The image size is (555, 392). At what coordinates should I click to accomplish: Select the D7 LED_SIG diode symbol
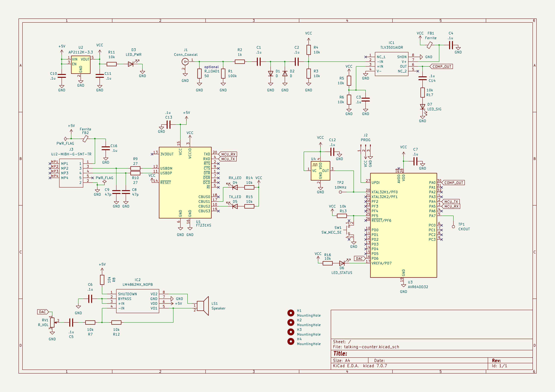click(x=423, y=107)
